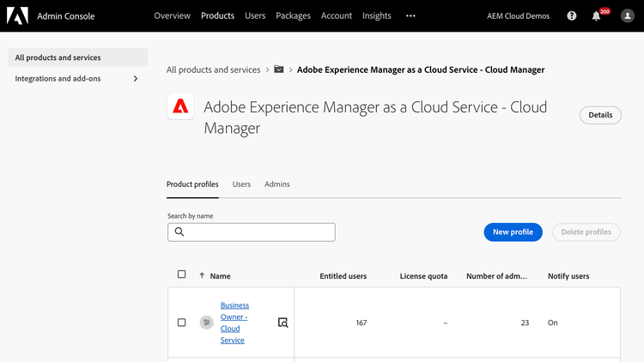Click the name column sort arrow
The height and width of the screenshot is (362, 644).
[x=202, y=275]
